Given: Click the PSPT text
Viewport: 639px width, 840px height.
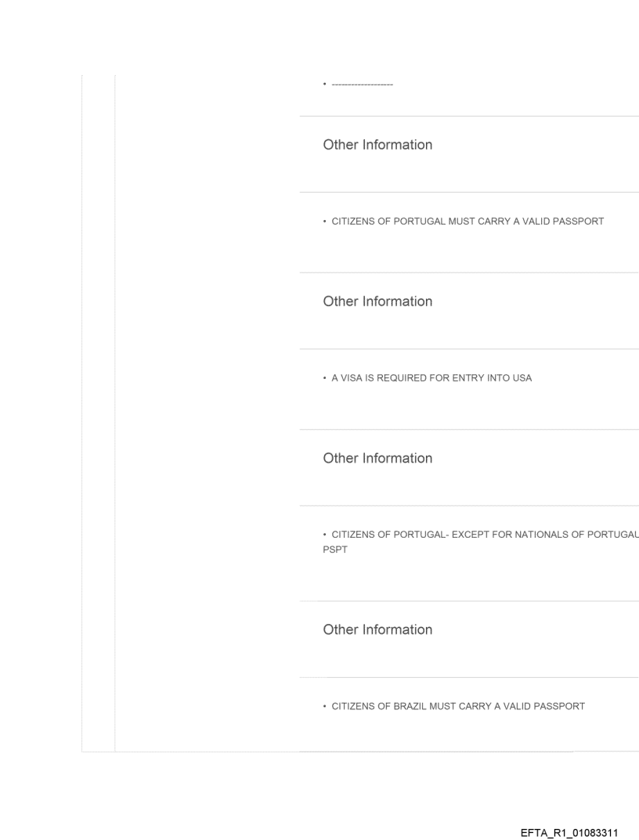Looking at the screenshot, I should click(x=334, y=549).
